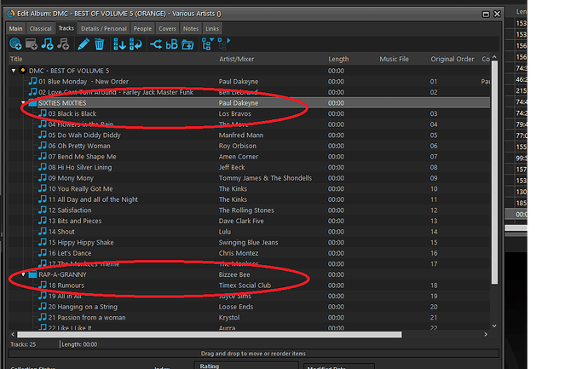The width and height of the screenshot is (588, 369).
Task: Click the collapse tree structure icon
Action: tap(224, 43)
